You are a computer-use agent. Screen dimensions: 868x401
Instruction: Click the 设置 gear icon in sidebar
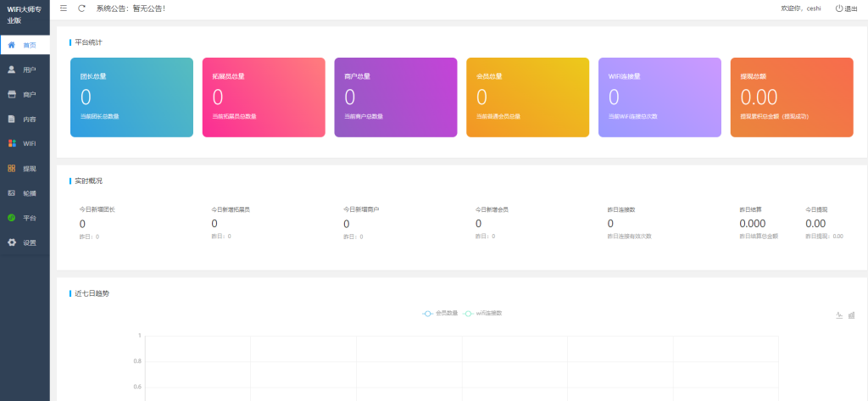click(11, 242)
